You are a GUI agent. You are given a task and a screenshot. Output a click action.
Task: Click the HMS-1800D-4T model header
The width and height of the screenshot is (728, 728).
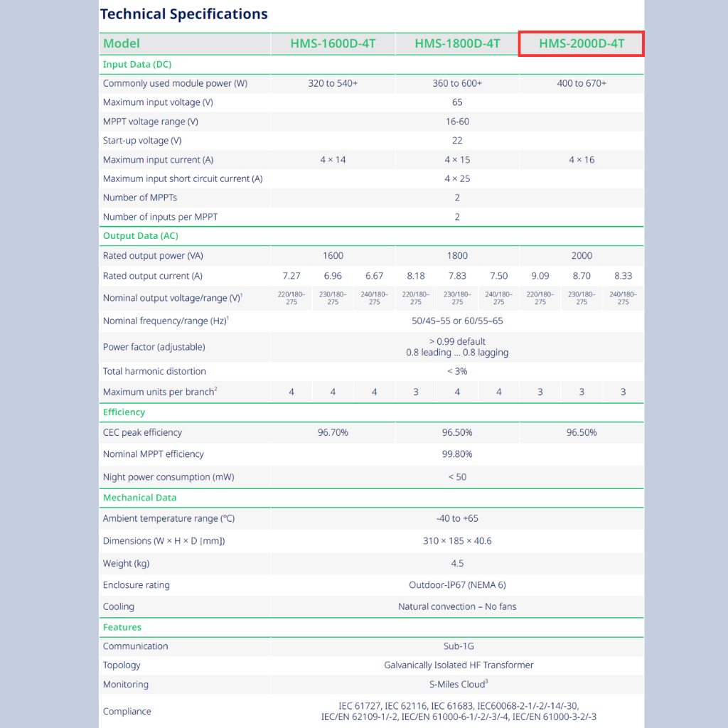[457, 43]
